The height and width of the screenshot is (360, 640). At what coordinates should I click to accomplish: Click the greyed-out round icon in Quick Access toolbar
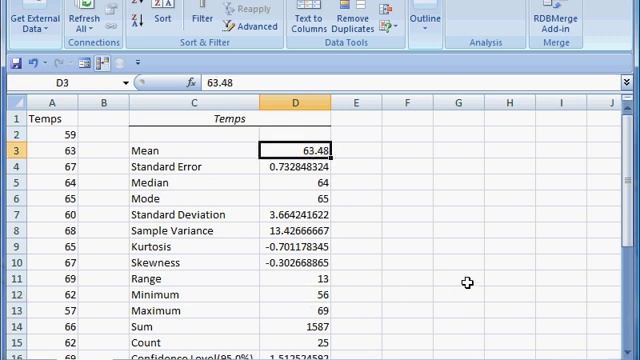[x=120, y=63]
